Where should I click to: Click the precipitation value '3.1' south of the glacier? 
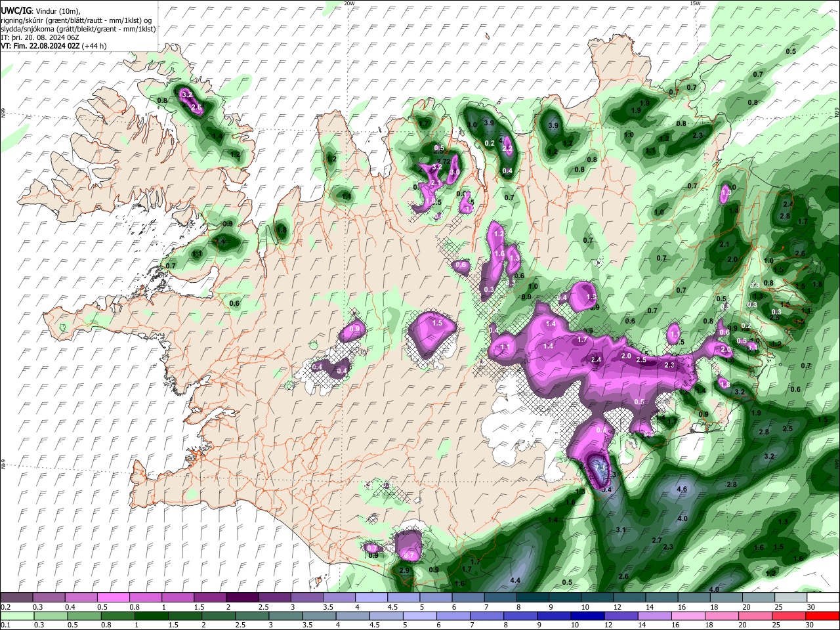pos(621,529)
